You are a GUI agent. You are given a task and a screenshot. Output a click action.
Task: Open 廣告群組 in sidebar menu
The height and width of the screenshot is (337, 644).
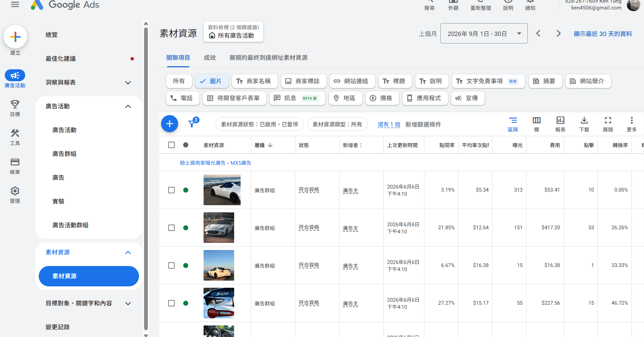pos(65,154)
